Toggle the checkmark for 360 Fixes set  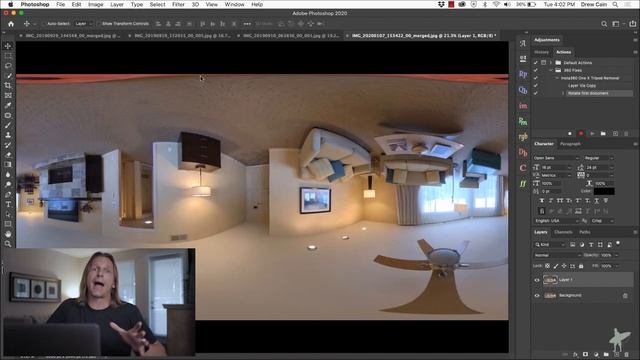click(536, 70)
